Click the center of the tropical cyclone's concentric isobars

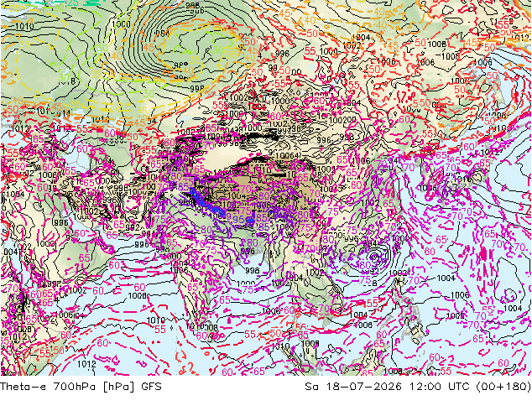375,258
